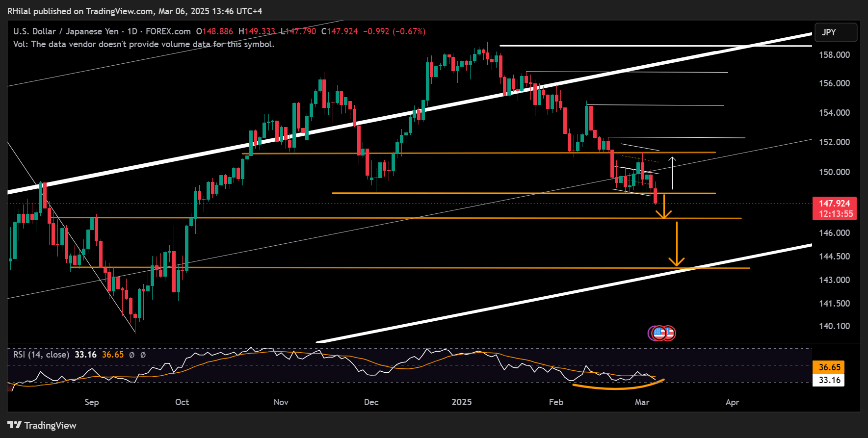Click the Sep label on time axis
The width and height of the screenshot is (868, 438).
(92, 402)
